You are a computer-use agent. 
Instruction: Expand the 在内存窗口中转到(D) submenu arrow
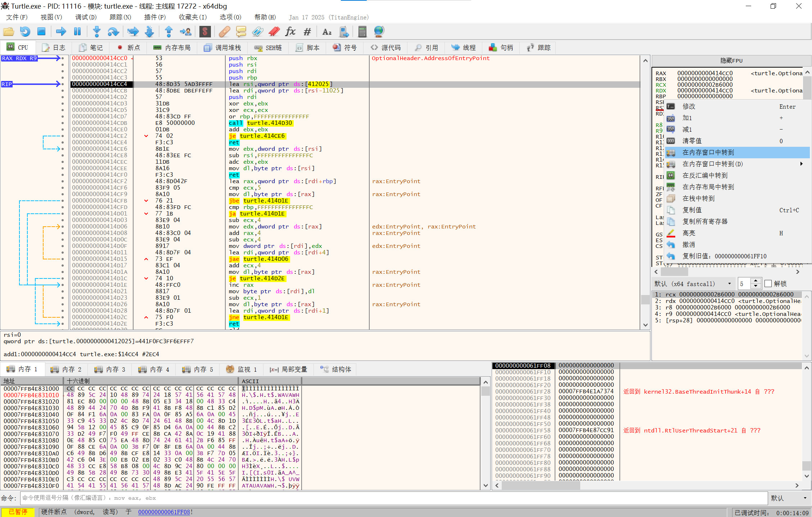[801, 164]
